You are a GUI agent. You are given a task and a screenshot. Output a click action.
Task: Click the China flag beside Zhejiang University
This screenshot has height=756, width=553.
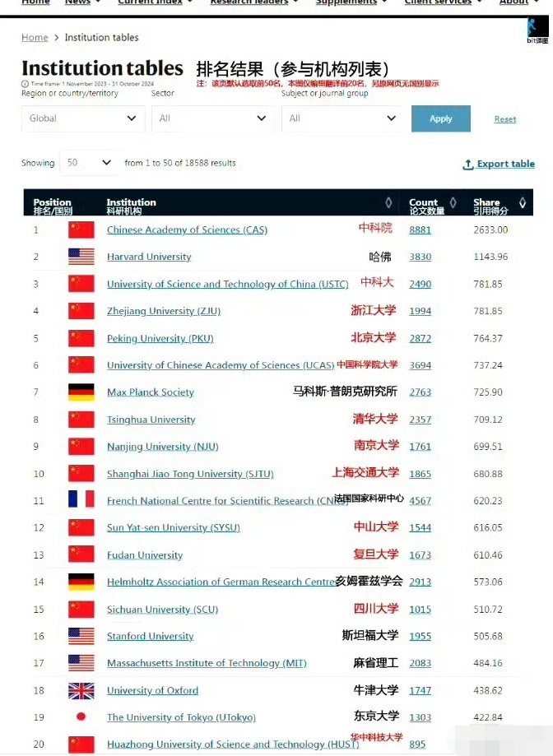click(x=81, y=311)
